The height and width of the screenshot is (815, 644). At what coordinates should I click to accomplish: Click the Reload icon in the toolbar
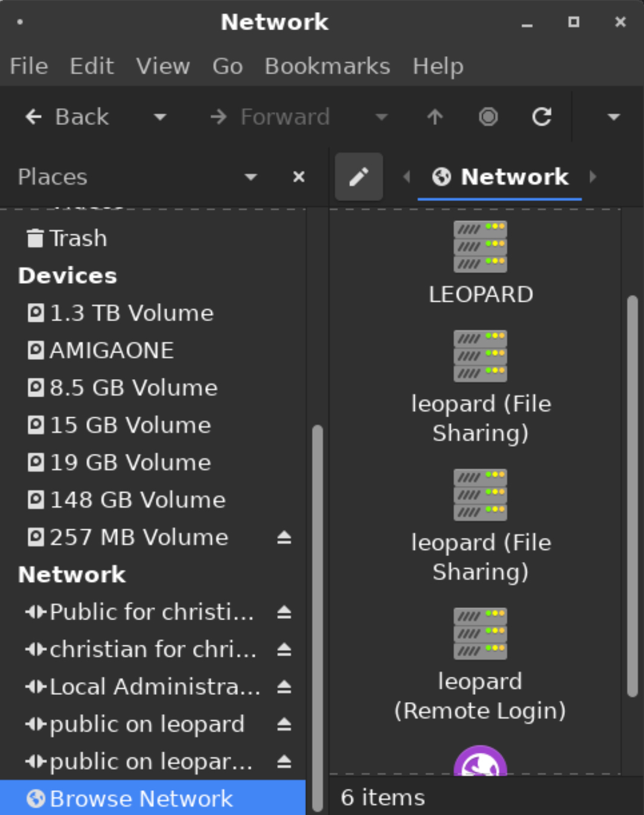[541, 117]
